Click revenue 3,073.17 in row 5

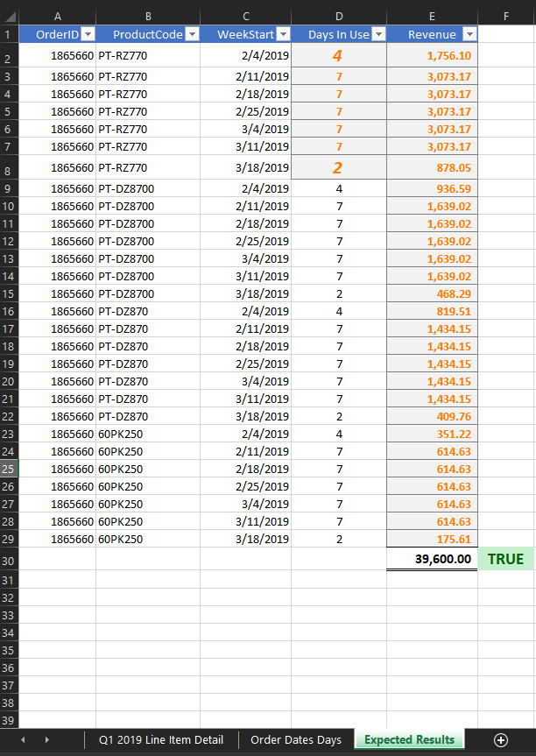432,111
